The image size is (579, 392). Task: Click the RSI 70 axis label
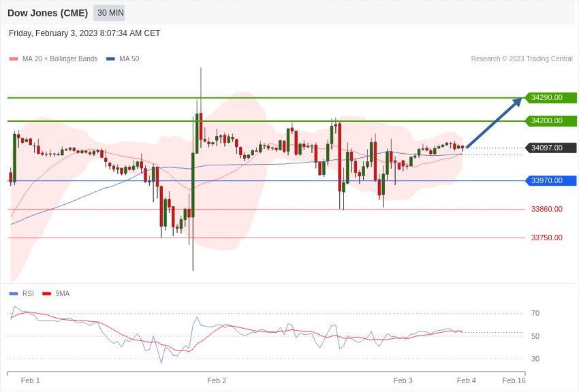point(535,314)
